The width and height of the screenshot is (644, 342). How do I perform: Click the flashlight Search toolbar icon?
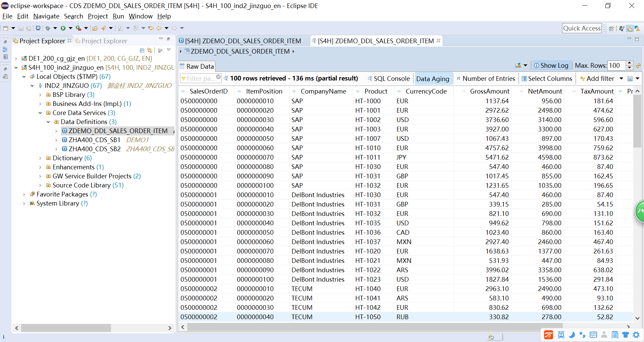tap(103, 28)
